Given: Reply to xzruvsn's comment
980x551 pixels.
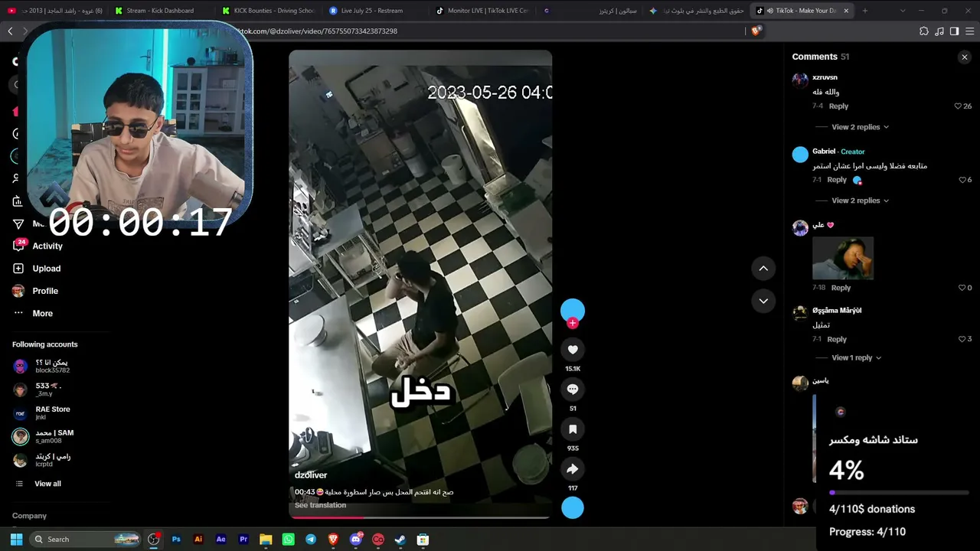Looking at the screenshot, I should click(x=838, y=106).
